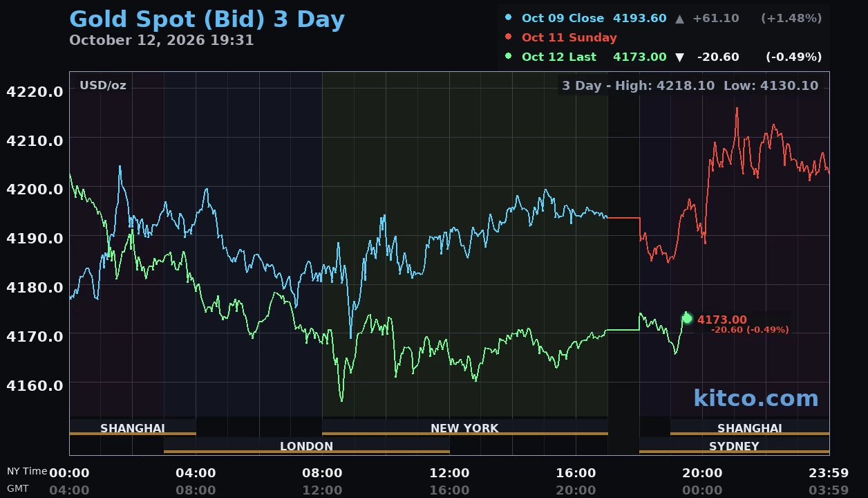This screenshot has height=498, width=868.
Task: Click the NY Time axis row label
Action: [27, 471]
